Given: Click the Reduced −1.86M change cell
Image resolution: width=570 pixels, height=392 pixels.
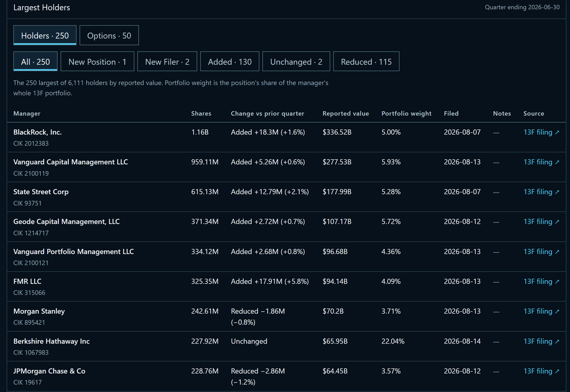Looking at the screenshot, I should (x=258, y=316).
